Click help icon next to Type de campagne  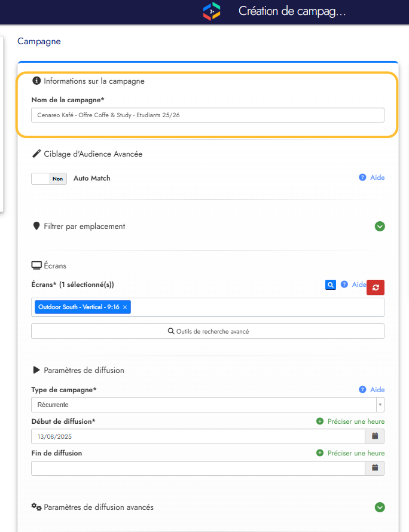point(362,390)
